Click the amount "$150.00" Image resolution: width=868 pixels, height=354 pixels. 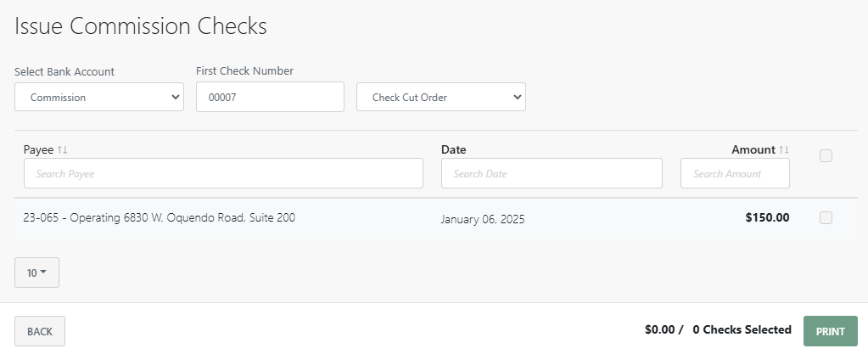pyautogui.click(x=767, y=217)
